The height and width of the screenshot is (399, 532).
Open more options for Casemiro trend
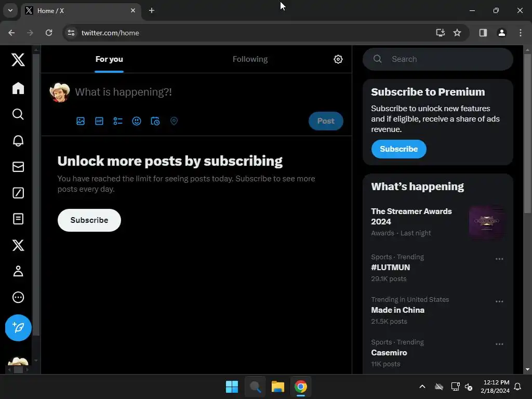[499, 344]
